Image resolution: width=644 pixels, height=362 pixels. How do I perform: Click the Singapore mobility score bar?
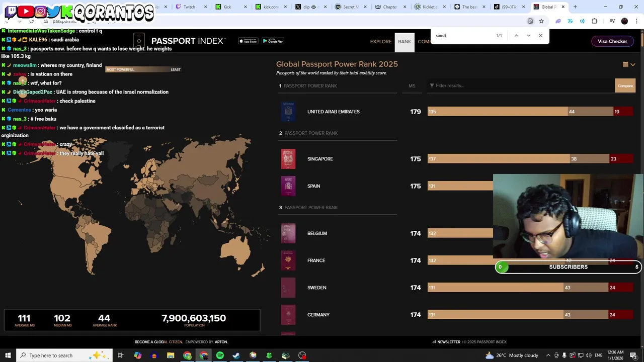pyautogui.click(x=530, y=159)
